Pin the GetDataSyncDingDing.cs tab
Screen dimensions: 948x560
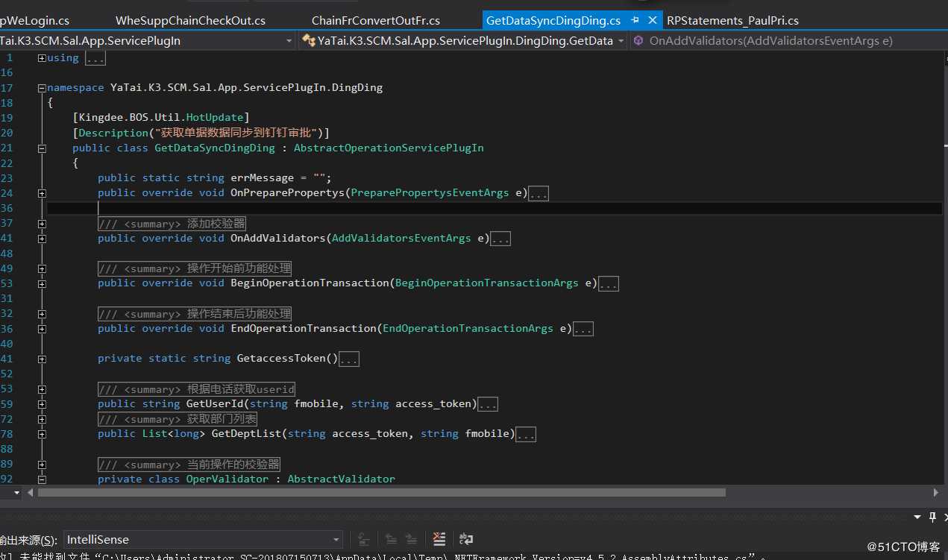pos(635,21)
